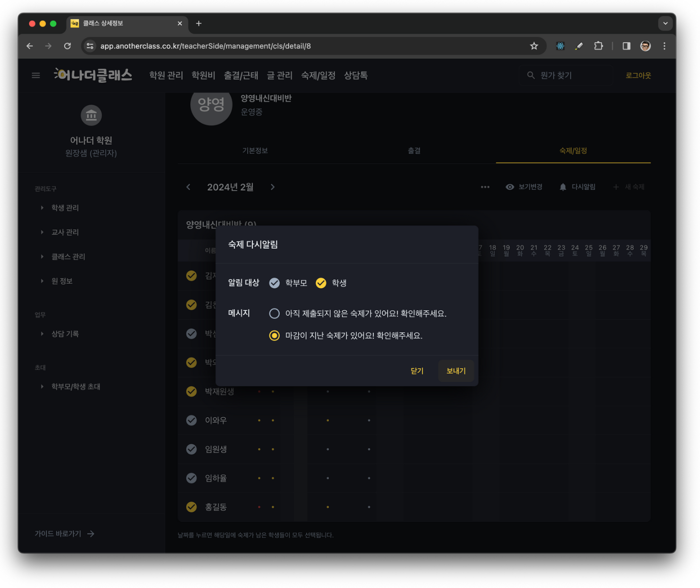Open the hamburger menu icon

[36, 76]
